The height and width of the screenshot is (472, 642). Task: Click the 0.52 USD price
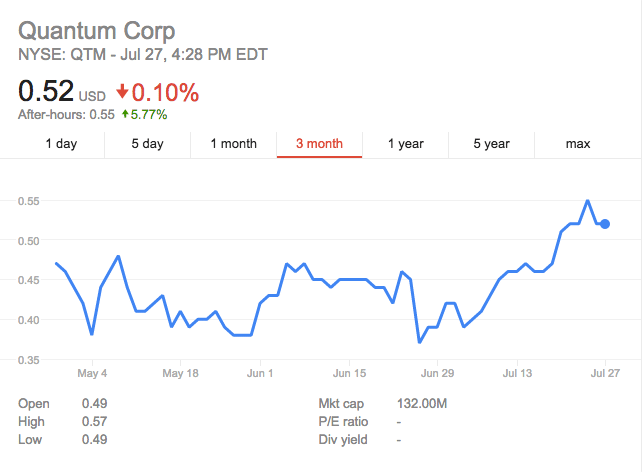(62, 91)
